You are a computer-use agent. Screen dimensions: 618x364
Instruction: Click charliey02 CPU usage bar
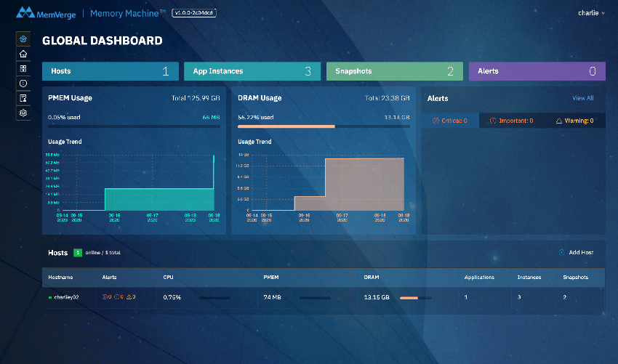click(x=214, y=298)
